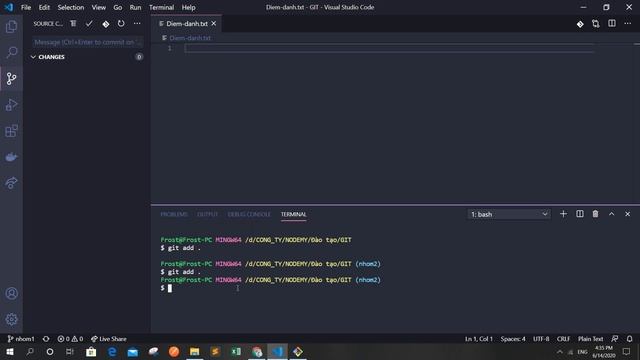Click the feedback icon in status bar
The image size is (640, 360).
coord(614,339)
